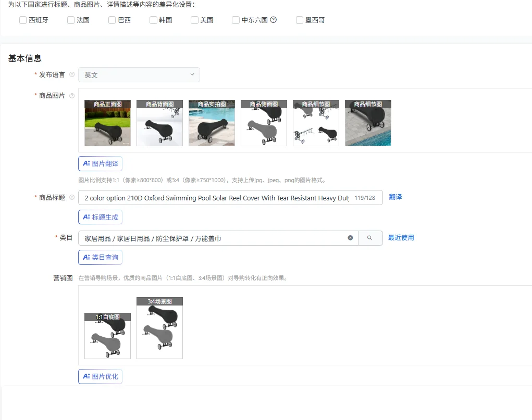Click the 基本信息 section heading
This screenshot has width=532, height=420.
[25, 58]
